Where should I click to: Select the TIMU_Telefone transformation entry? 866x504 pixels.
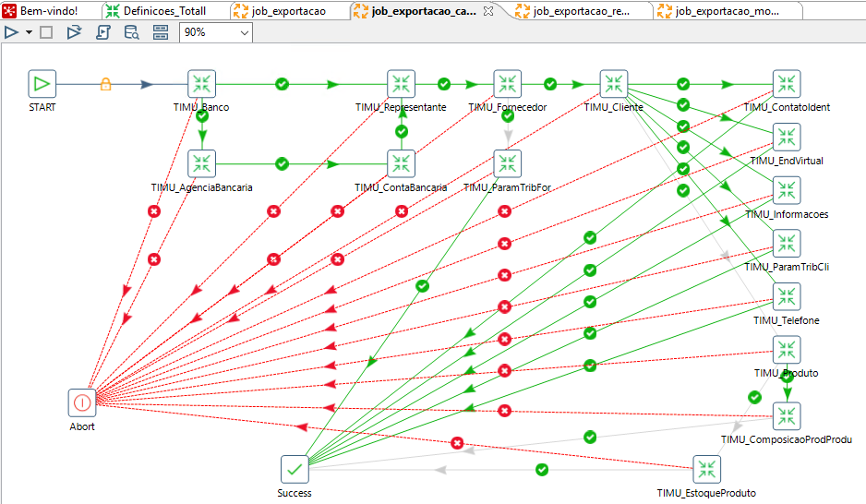[787, 297]
